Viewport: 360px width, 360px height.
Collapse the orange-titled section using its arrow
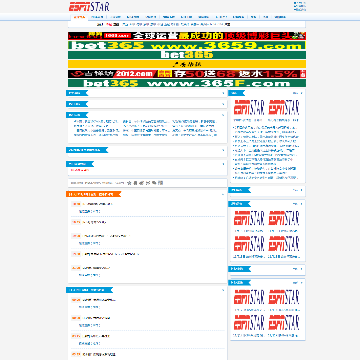click(223, 194)
